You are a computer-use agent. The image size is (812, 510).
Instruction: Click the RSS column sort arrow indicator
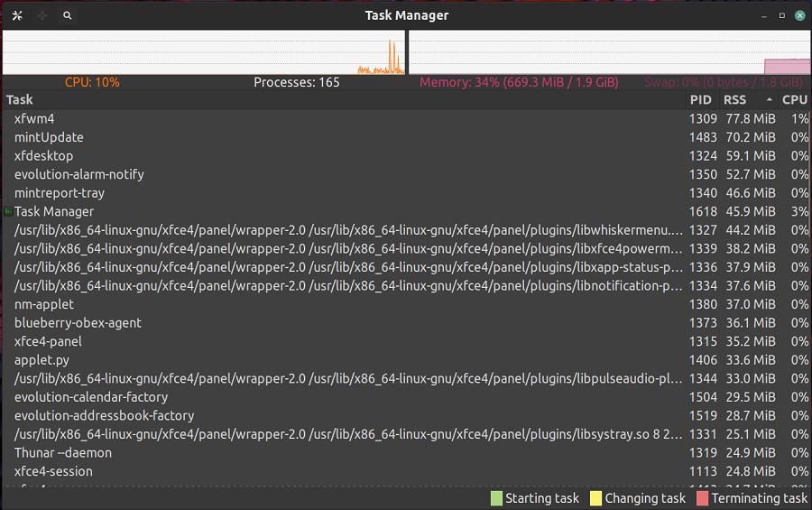[x=769, y=99]
